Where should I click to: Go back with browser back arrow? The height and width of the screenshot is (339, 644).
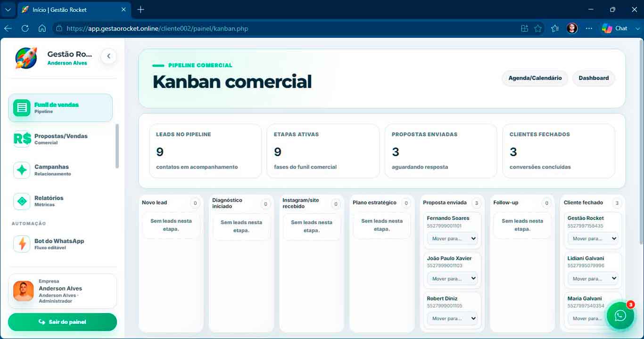click(x=8, y=28)
